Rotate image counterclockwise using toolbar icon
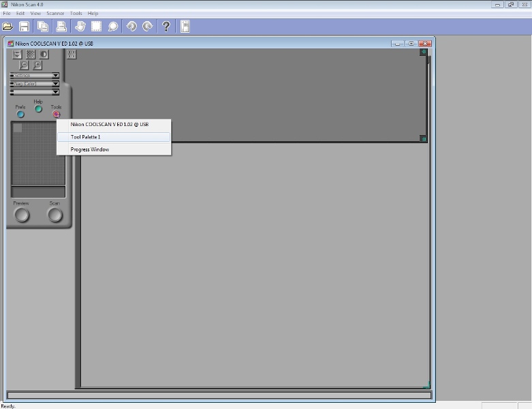 [131, 27]
